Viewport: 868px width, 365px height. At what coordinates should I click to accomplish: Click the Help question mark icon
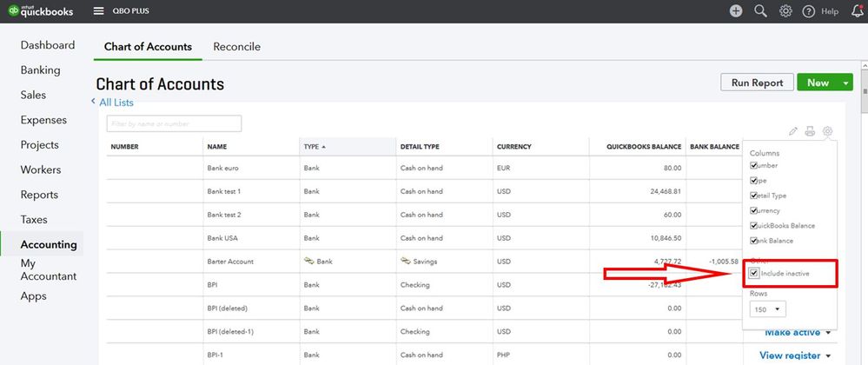(809, 11)
